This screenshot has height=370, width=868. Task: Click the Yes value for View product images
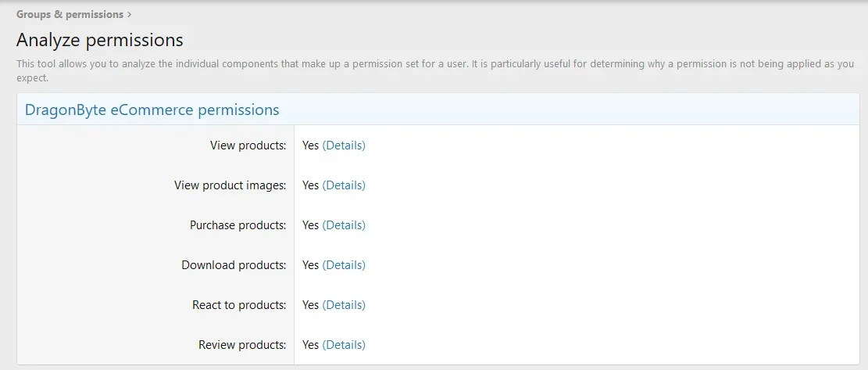tap(310, 185)
